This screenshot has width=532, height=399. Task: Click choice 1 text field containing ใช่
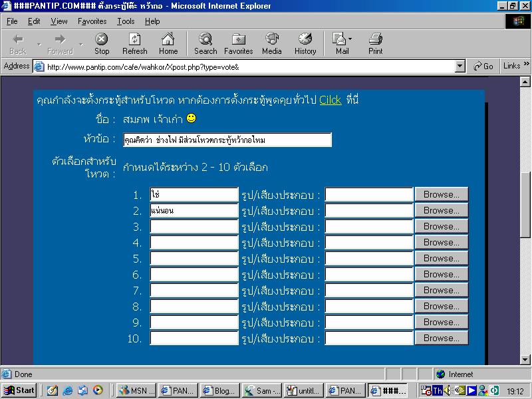tap(194, 194)
